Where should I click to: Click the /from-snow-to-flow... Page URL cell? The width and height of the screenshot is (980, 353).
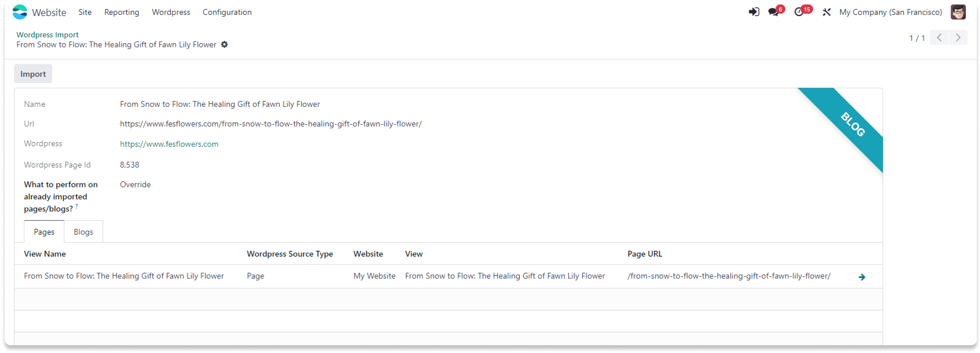[729, 276]
